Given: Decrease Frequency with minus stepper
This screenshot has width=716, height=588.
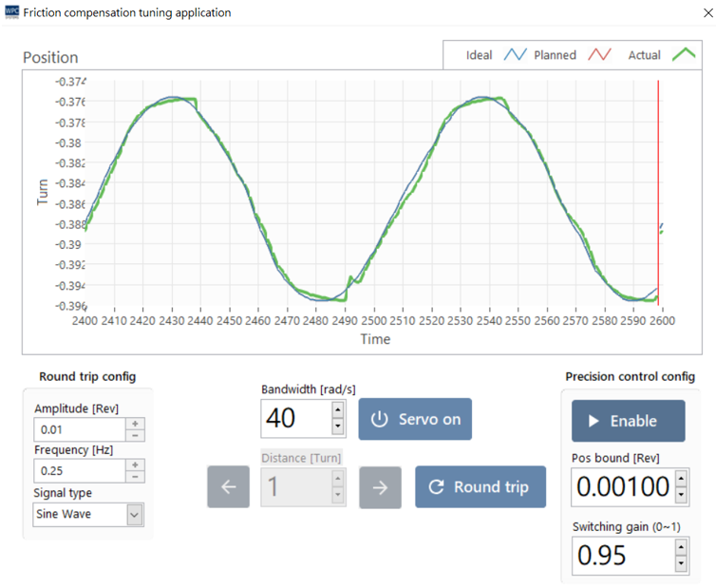Looking at the screenshot, I should point(135,476).
